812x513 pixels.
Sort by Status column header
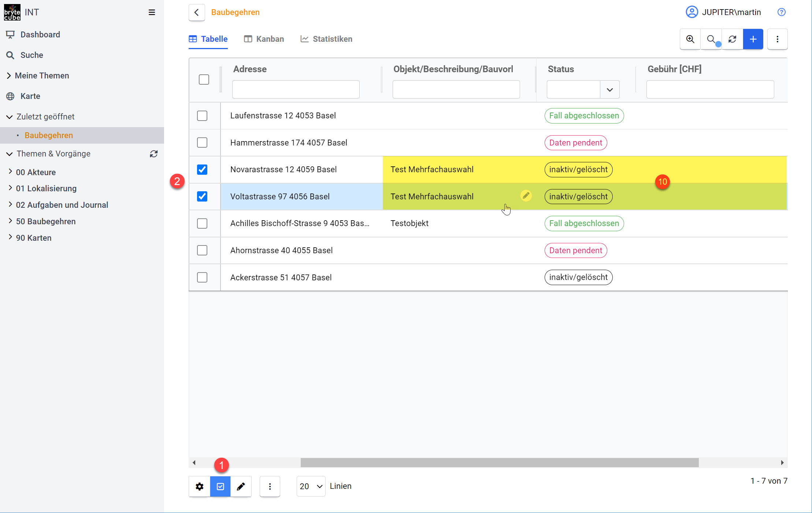[561, 69]
